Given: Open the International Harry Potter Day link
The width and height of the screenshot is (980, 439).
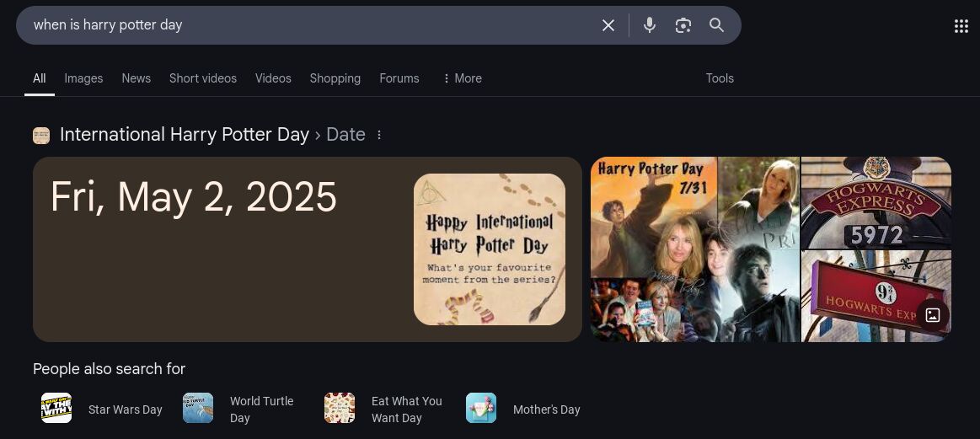Looking at the screenshot, I should click(185, 135).
